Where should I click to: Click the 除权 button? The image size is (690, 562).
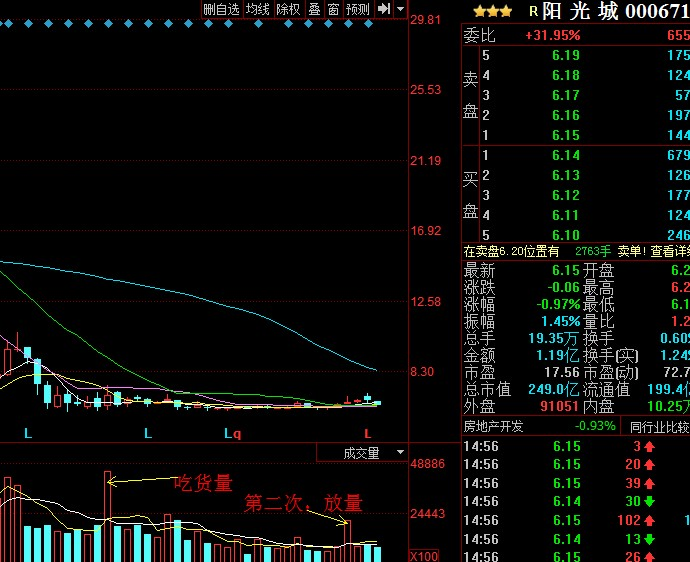288,9
